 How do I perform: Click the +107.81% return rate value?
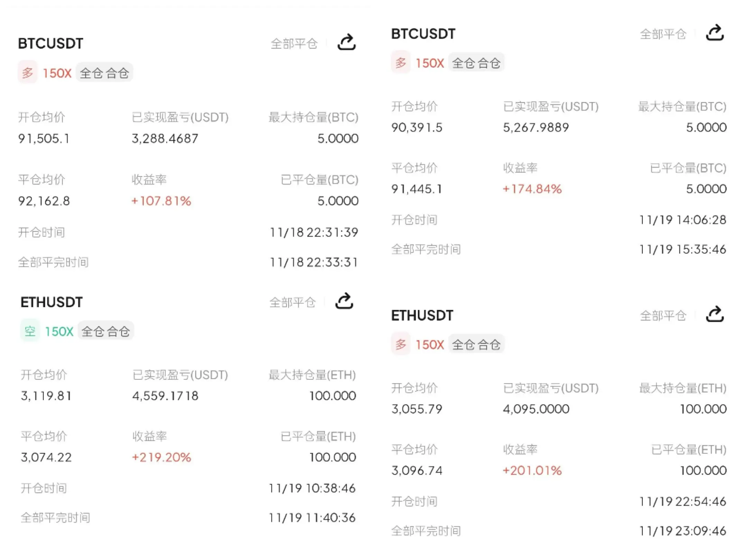(x=161, y=201)
